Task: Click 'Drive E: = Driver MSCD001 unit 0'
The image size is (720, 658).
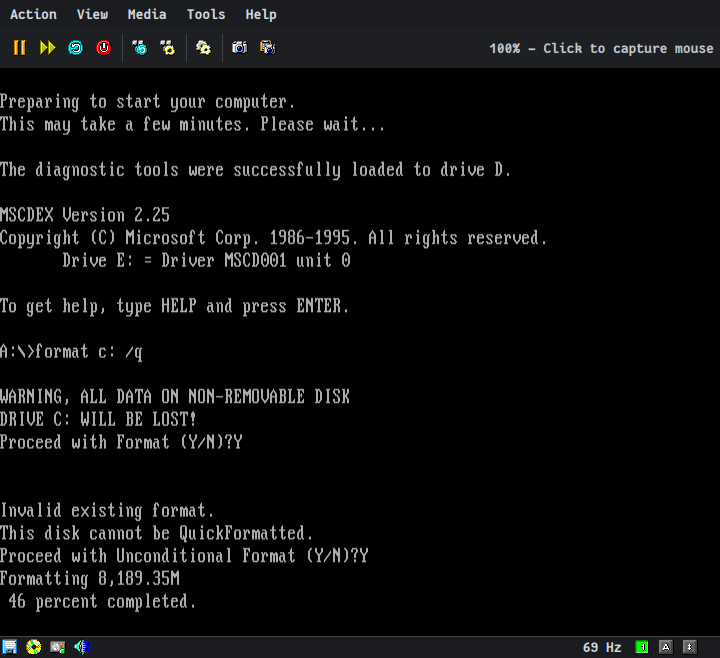Action: pyautogui.click(x=207, y=261)
